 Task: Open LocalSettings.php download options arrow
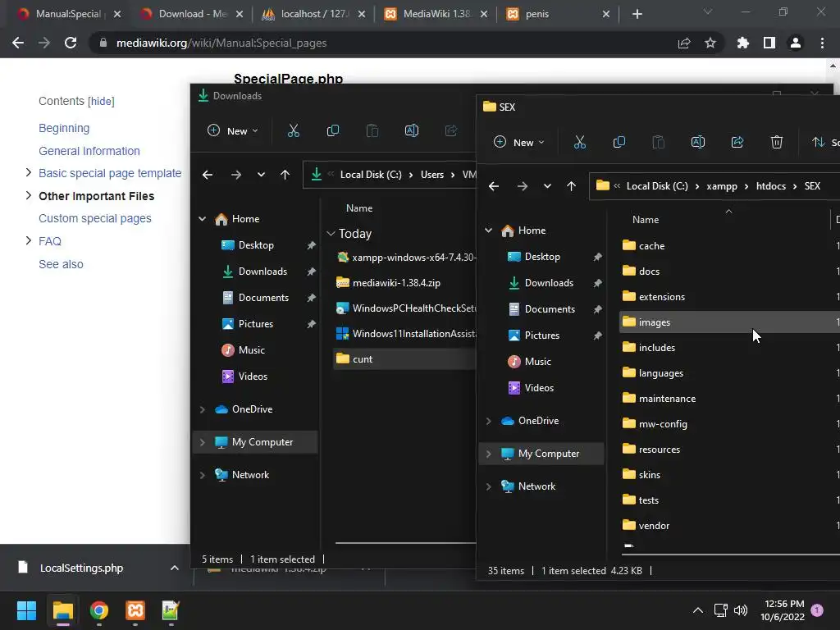tap(174, 568)
